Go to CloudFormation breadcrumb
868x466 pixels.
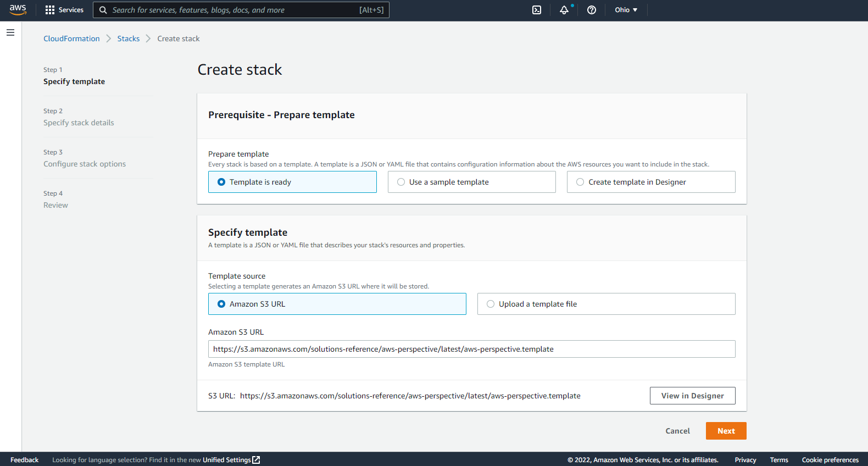pos(71,38)
